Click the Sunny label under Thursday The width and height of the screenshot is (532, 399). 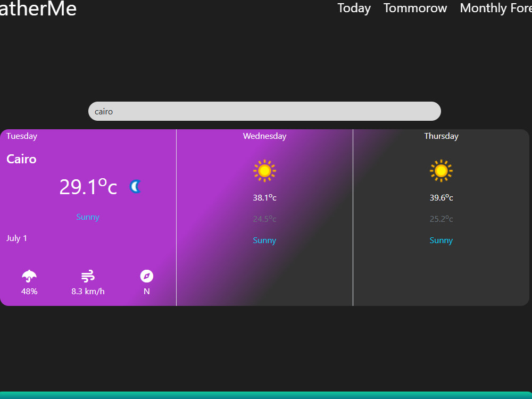pos(441,240)
